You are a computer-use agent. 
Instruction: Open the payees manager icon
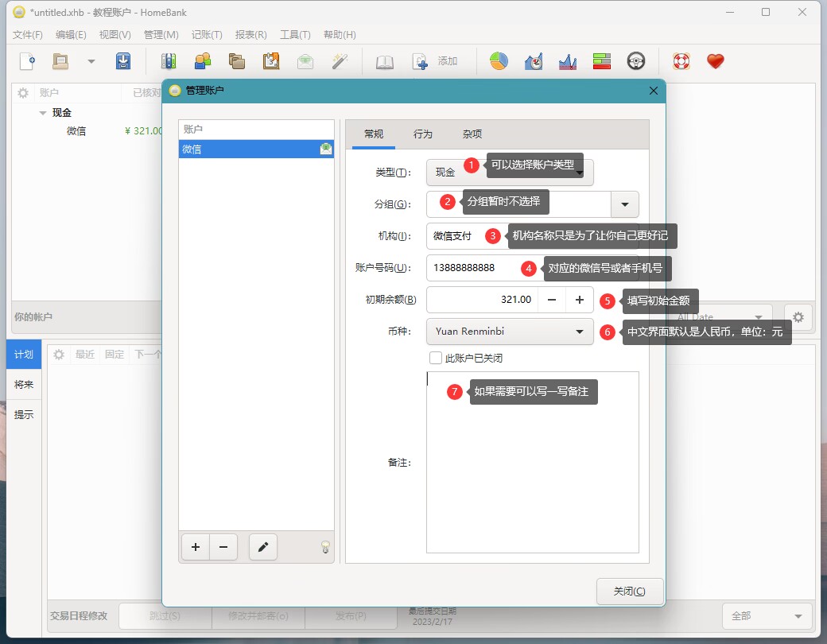(x=203, y=61)
